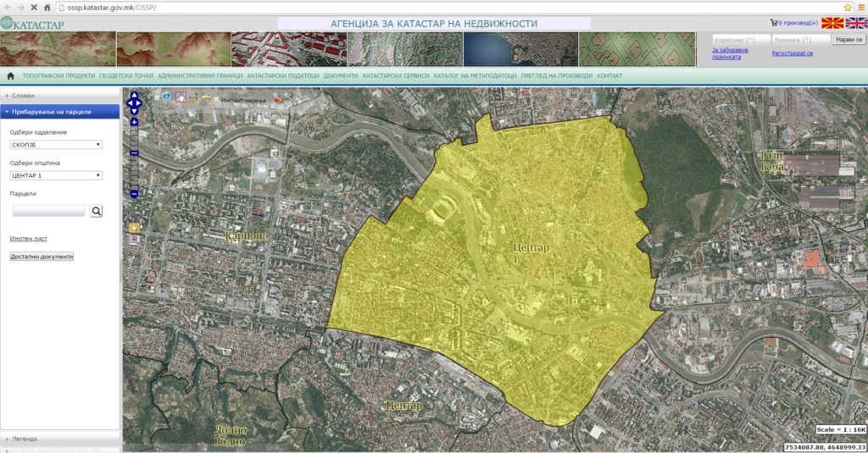868x453 pixels.
Task: Select the pan hand tool in map toolbar
Action: (180, 97)
